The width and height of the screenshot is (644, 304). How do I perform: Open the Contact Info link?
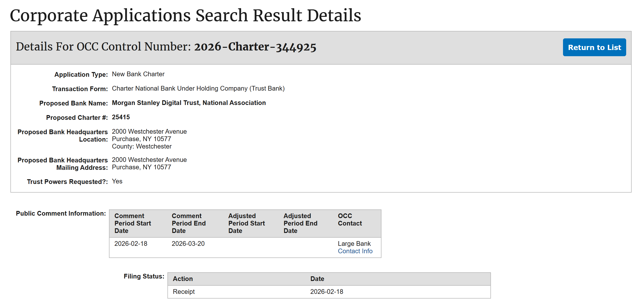coord(355,251)
